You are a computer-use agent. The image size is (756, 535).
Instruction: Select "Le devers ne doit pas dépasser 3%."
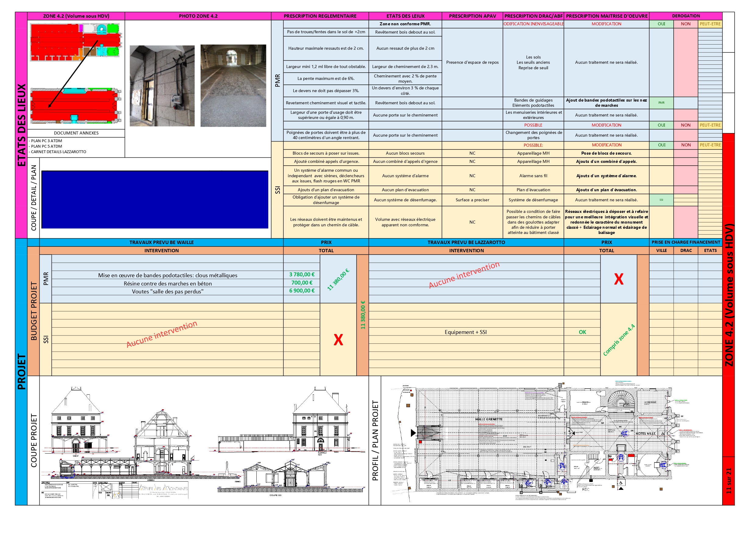point(326,91)
